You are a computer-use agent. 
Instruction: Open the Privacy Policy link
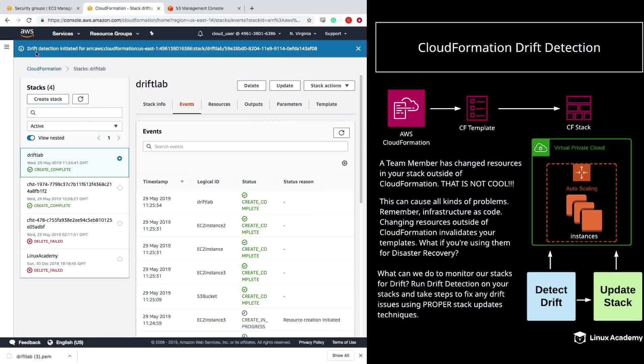[312, 342]
